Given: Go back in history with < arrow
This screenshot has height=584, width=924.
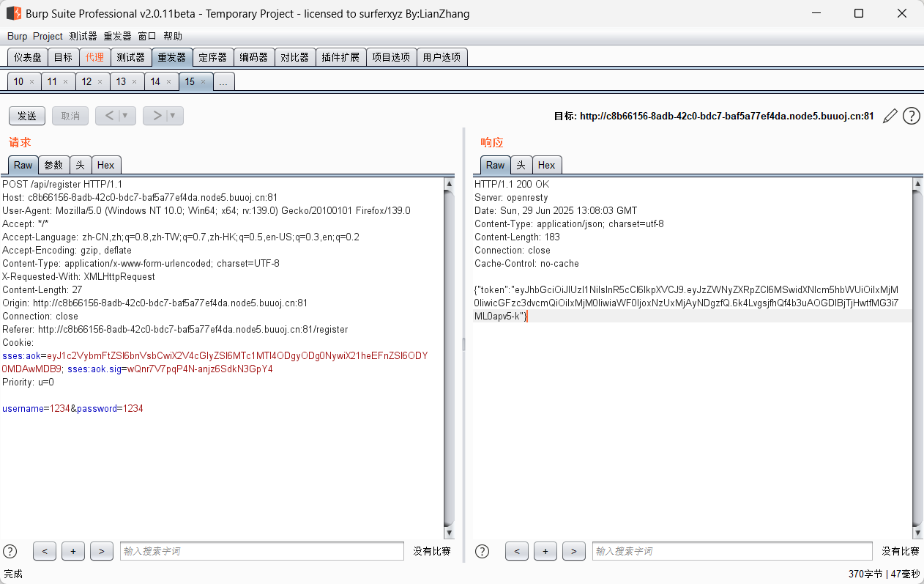Looking at the screenshot, I should (109, 116).
